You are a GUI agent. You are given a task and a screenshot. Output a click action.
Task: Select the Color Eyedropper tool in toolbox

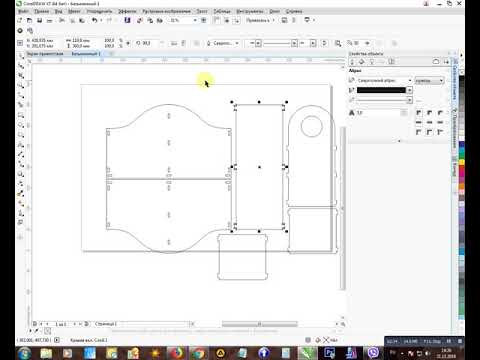tap(21, 194)
